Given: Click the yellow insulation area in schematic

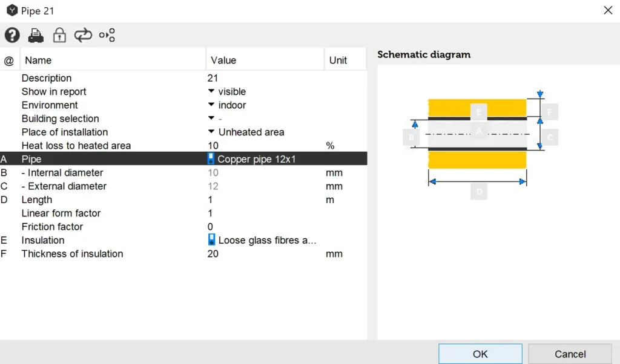Looking at the screenshot, I should coord(448,160).
